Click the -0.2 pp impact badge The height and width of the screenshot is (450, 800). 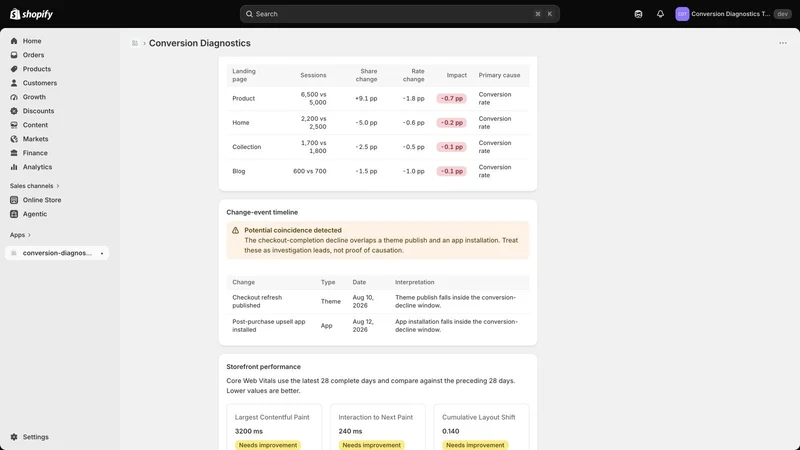pyautogui.click(x=452, y=122)
